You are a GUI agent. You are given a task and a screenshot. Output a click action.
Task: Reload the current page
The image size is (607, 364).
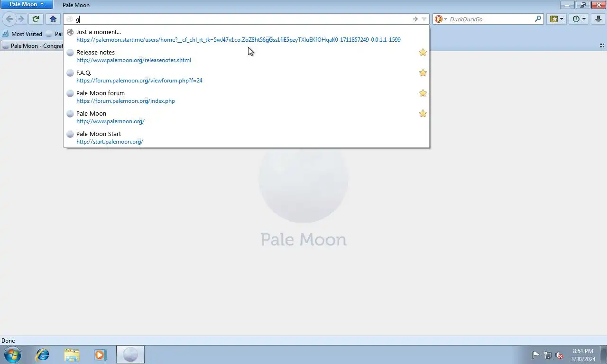36,19
